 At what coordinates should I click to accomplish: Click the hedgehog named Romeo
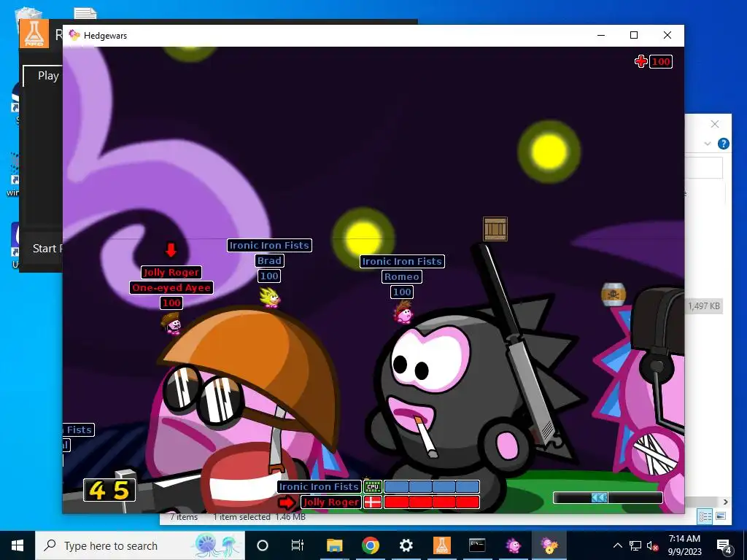pos(403,312)
